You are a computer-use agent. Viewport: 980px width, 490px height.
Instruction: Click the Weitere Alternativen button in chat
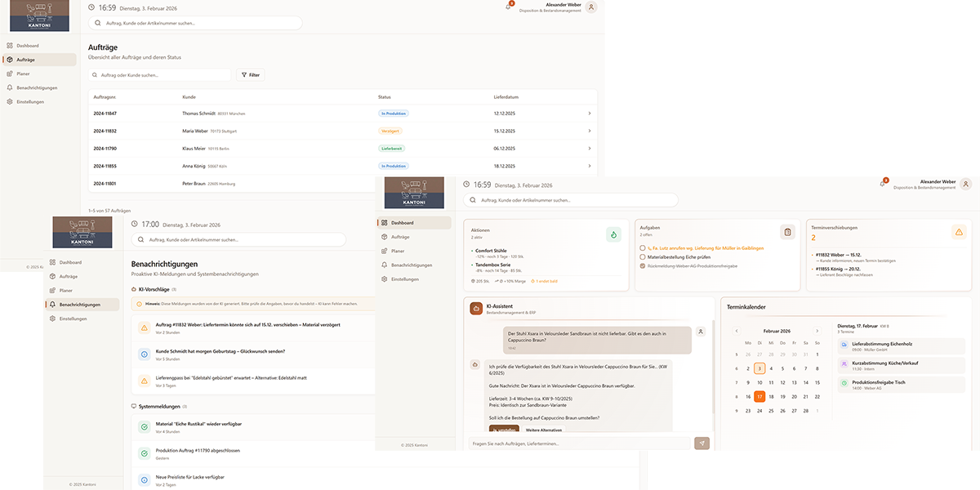[543, 430]
